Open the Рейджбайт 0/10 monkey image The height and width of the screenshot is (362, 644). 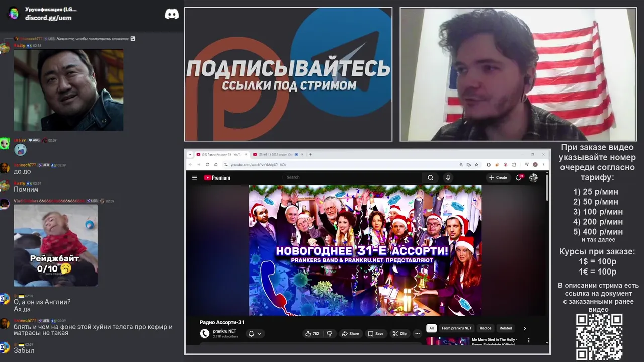point(55,245)
